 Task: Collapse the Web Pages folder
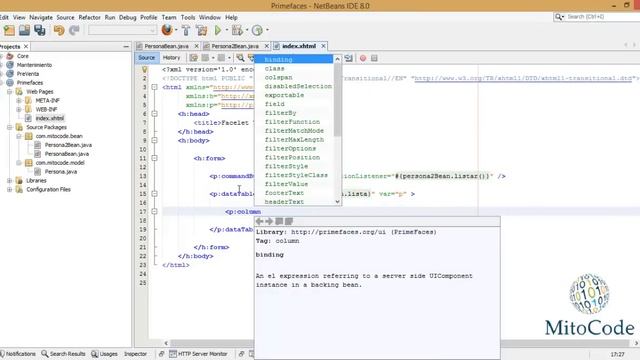click(9, 92)
